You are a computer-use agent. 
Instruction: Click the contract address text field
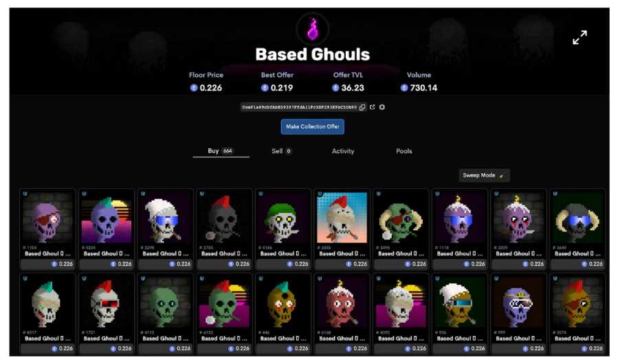299,107
